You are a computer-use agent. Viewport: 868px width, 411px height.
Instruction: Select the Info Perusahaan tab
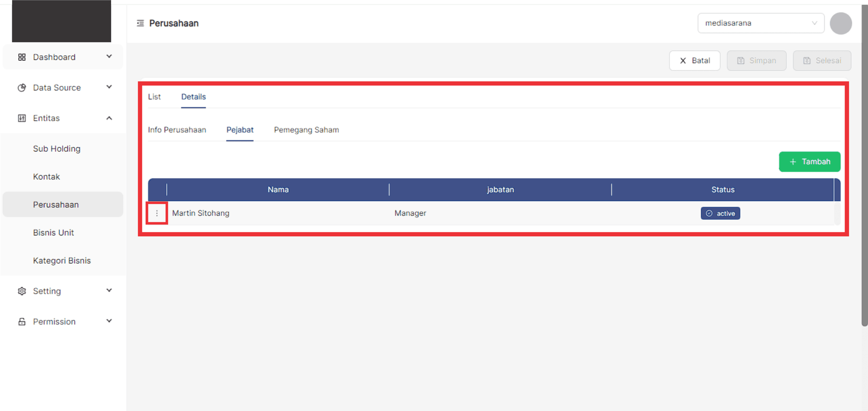tap(177, 130)
